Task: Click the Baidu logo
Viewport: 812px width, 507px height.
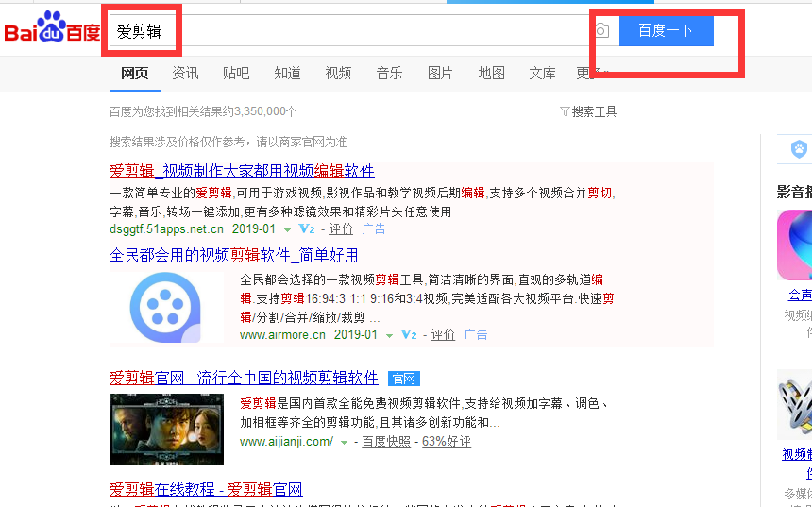Action: coord(52,30)
